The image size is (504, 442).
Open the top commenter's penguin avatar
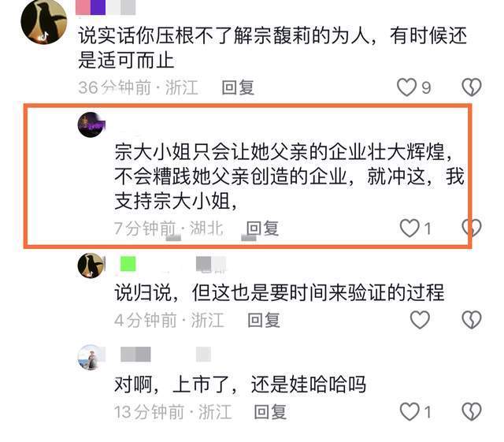click(x=44, y=22)
